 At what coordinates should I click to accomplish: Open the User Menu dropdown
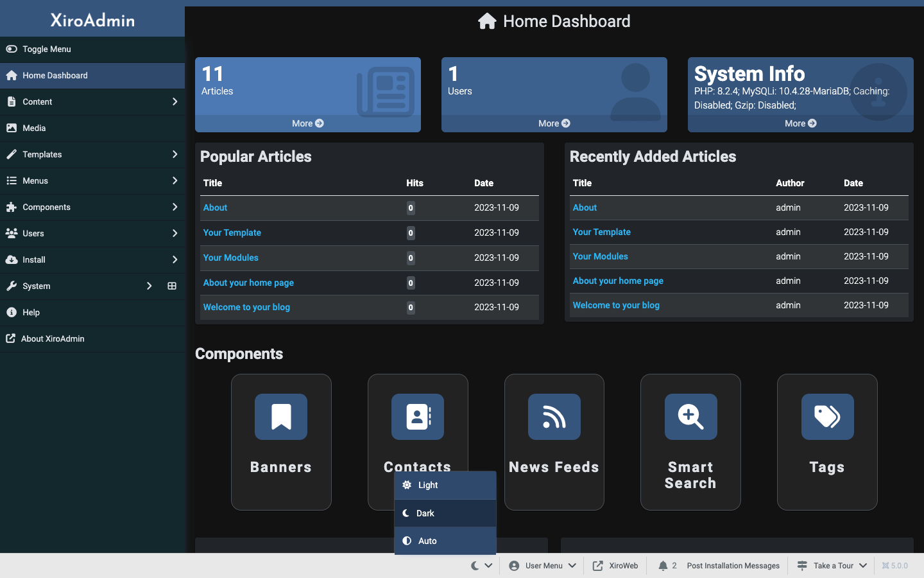[x=542, y=566]
